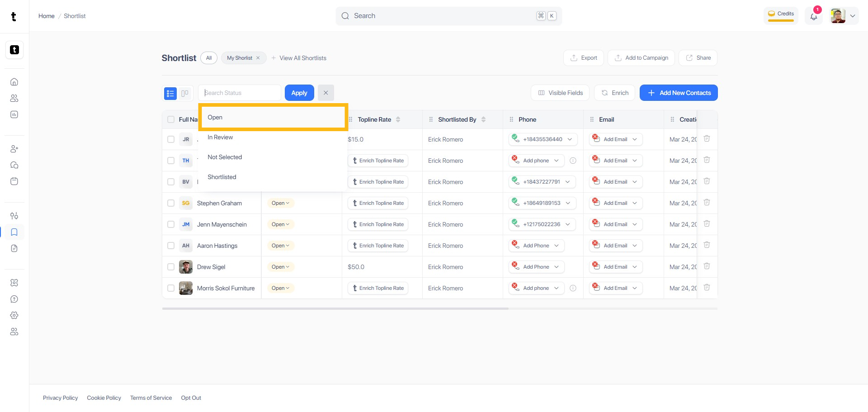This screenshot has width=868, height=412.
Task: Open the notifications bell
Action: tap(814, 16)
